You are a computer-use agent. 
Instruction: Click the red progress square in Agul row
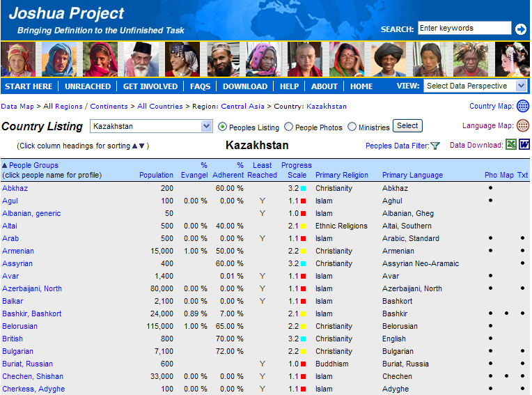tap(304, 201)
